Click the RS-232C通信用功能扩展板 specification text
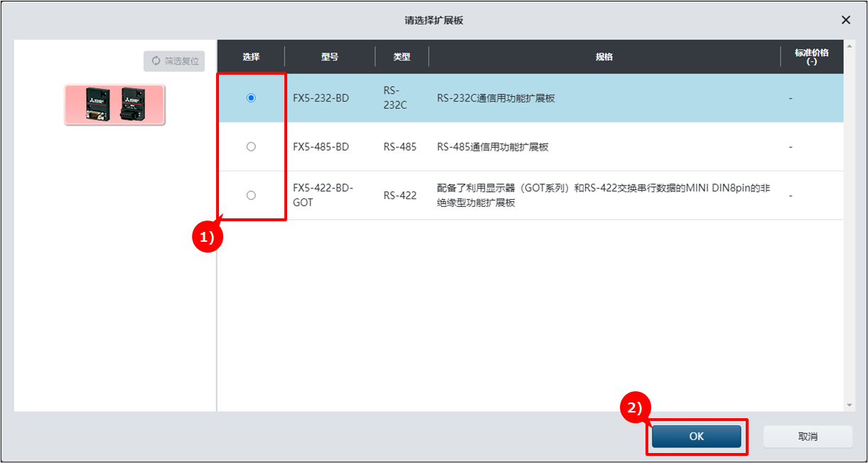The image size is (868, 463). pyautogui.click(x=496, y=98)
